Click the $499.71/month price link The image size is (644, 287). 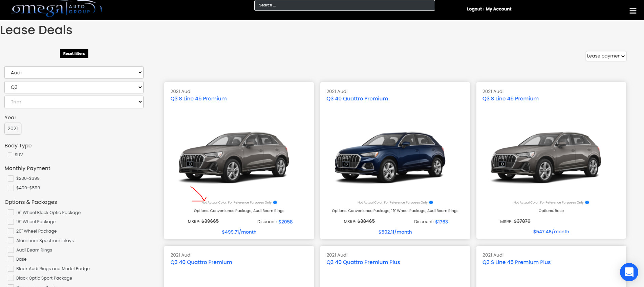(x=239, y=232)
